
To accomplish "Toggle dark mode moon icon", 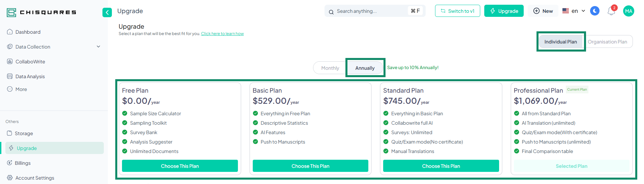I will (x=595, y=11).
